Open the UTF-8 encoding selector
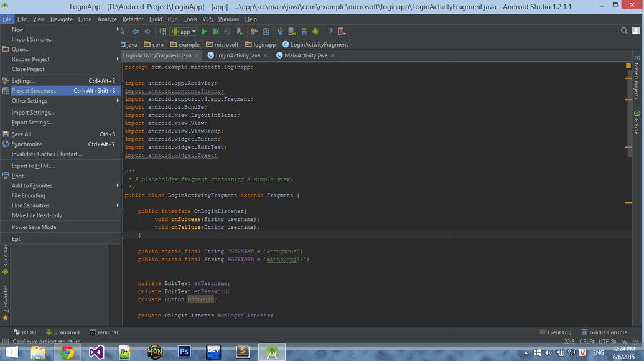The width and height of the screenshot is (644, 361). click(x=607, y=342)
